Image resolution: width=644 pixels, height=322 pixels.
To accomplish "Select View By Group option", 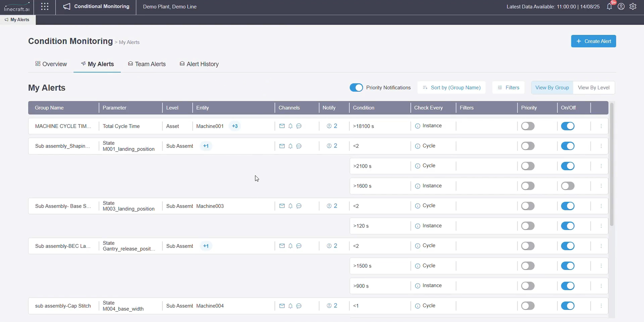I will click(552, 88).
